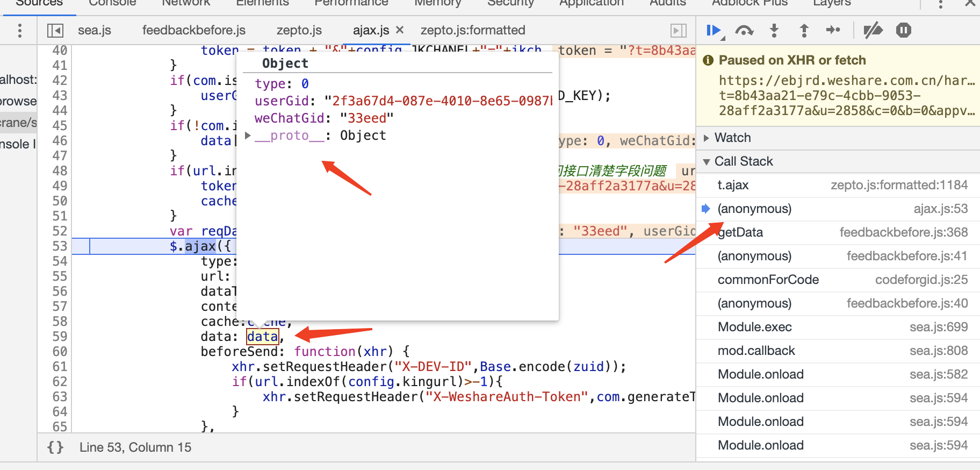Screen dimensions: 980x470
Task: Open link sea.js:699
Action: click(939, 327)
